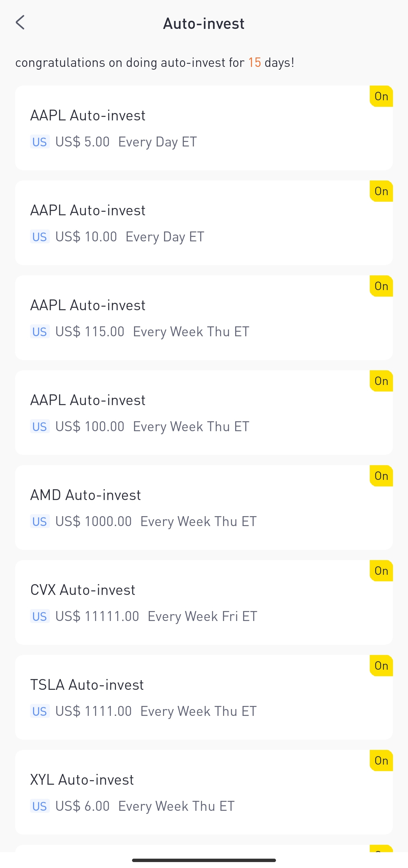Select the TSLA Auto-invest title

[x=87, y=685]
